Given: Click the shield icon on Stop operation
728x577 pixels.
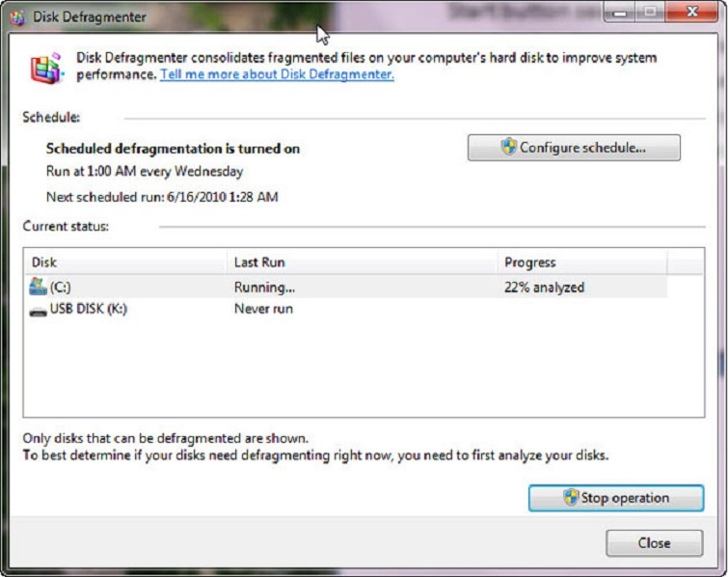Looking at the screenshot, I should coord(571,498).
